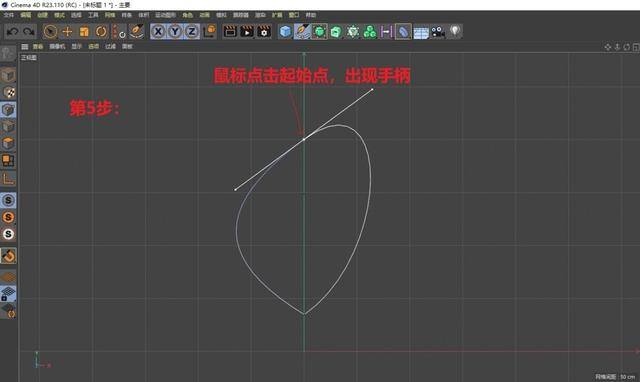Screen dimensions: 640x382
Task: Open Render Settings gear clapperboard
Action: pos(264,31)
